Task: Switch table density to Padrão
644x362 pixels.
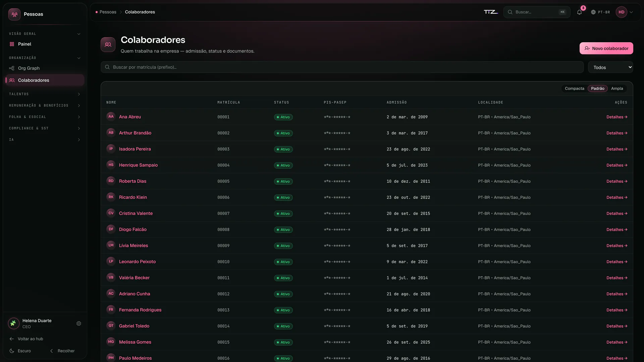Action: (x=597, y=88)
